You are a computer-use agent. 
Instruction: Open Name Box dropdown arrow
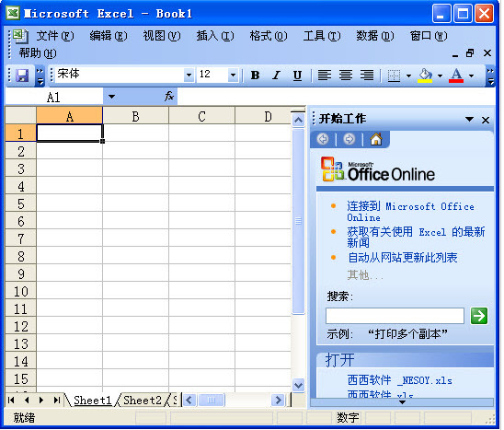coord(111,97)
